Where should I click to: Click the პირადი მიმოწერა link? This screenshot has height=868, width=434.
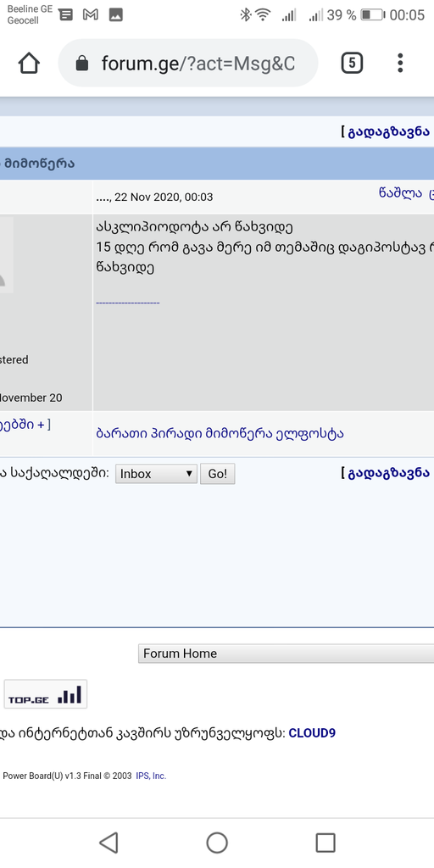[212, 433]
